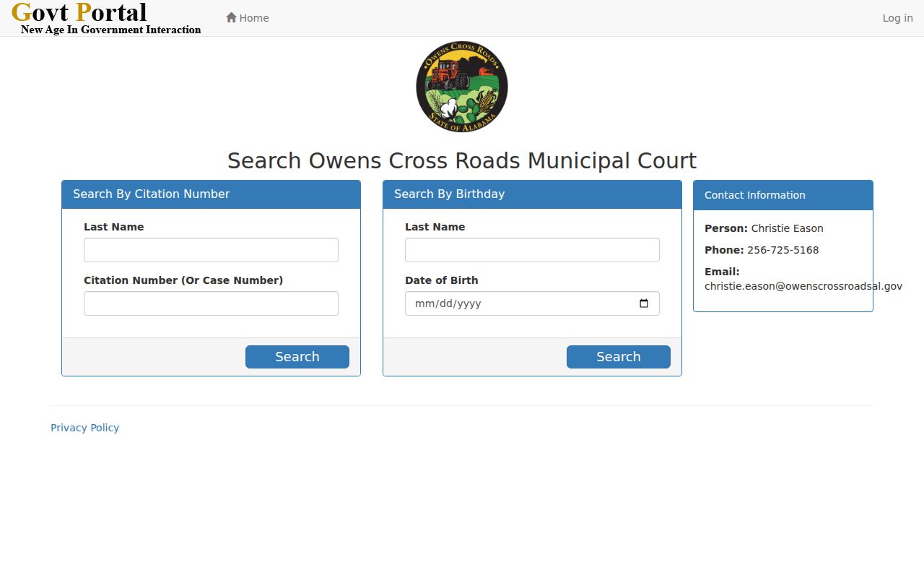Select the email christie.eason@owenscrossroadsal.gov
This screenshot has height=578, width=924.
coord(803,286)
